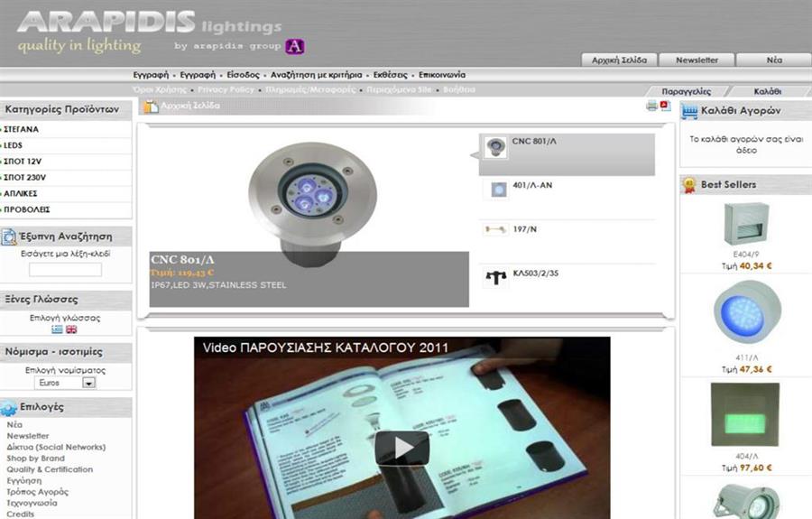Click the keyword search input field
The image size is (812, 519).
pos(65,269)
